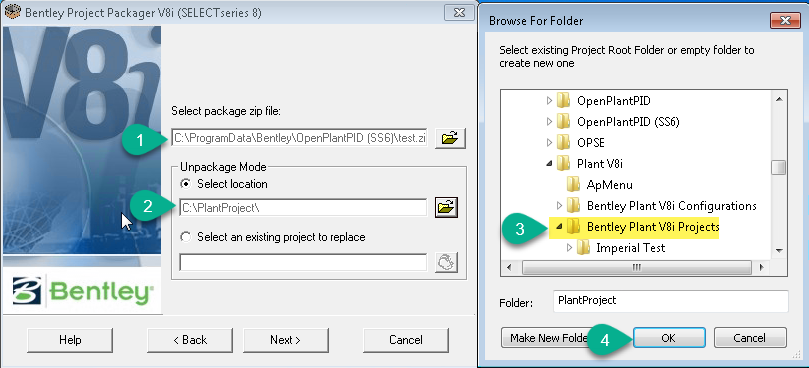Image resolution: width=809 pixels, height=368 pixels.
Task: Select the Imperial Test tree item
Action: (x=630, y=248)
